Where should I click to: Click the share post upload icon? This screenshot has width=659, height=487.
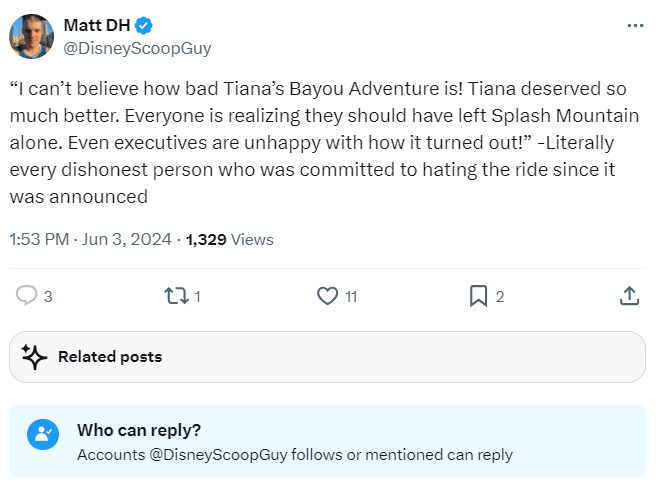point(629,296)
